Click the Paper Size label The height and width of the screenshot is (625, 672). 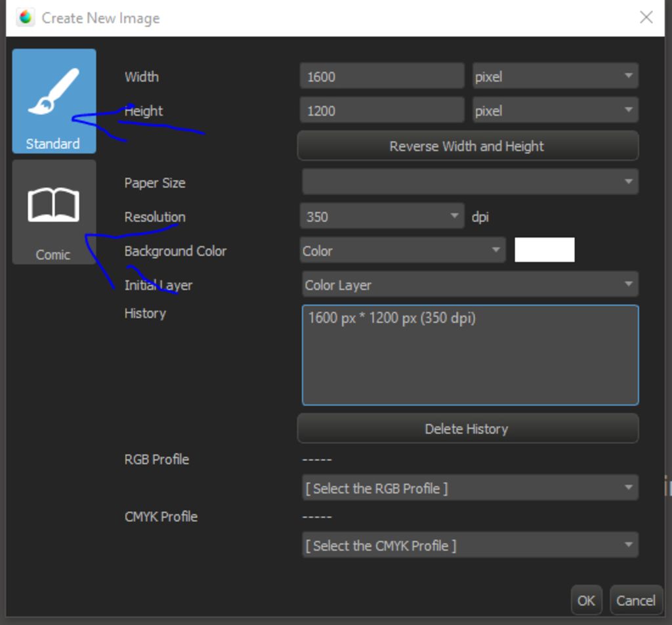click(x=155, y=183)
